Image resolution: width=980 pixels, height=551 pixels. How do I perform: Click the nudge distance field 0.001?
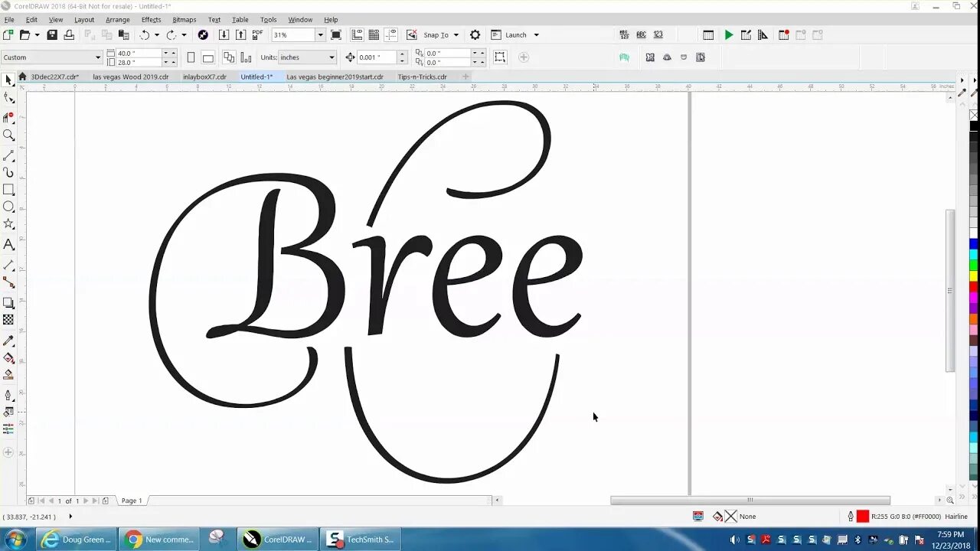pyautogui.click(x=377, y=57)
